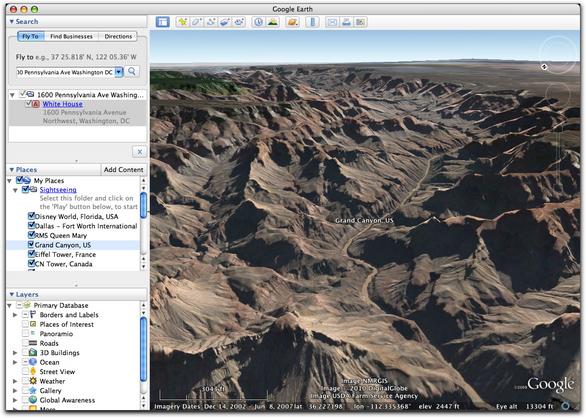Open the White House result link
The width and height of the screenshot is (586, 418).
[62, 104]
